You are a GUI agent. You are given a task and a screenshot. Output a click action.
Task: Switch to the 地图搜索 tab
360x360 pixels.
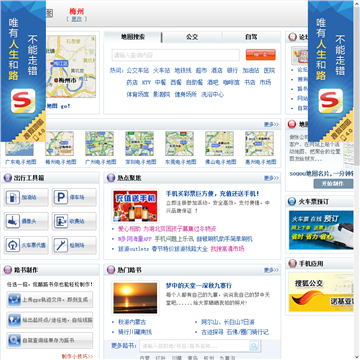(133, 37)
